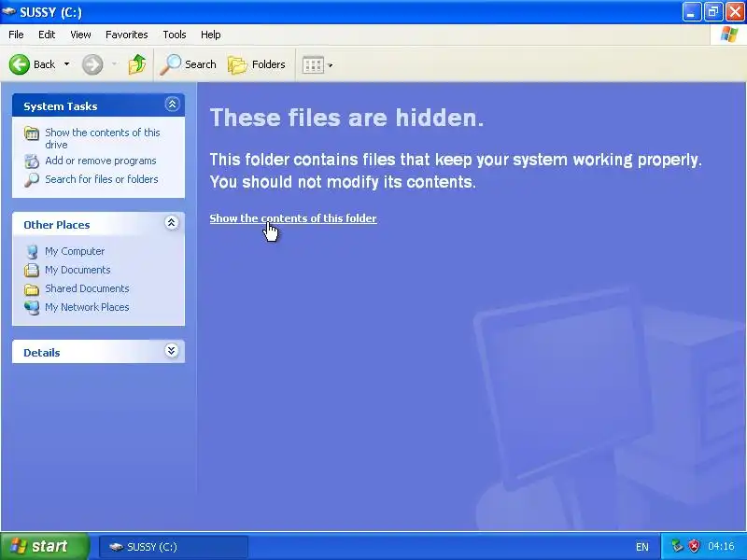
Task: Open the Views dropdown arrow
Action: [x=331, y=65]
